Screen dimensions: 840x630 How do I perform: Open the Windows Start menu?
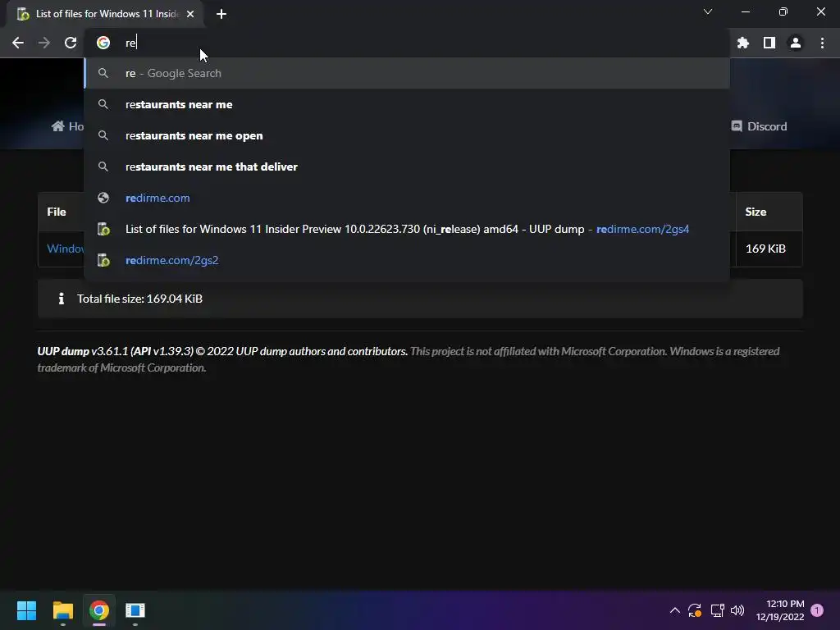click(26, 610)
